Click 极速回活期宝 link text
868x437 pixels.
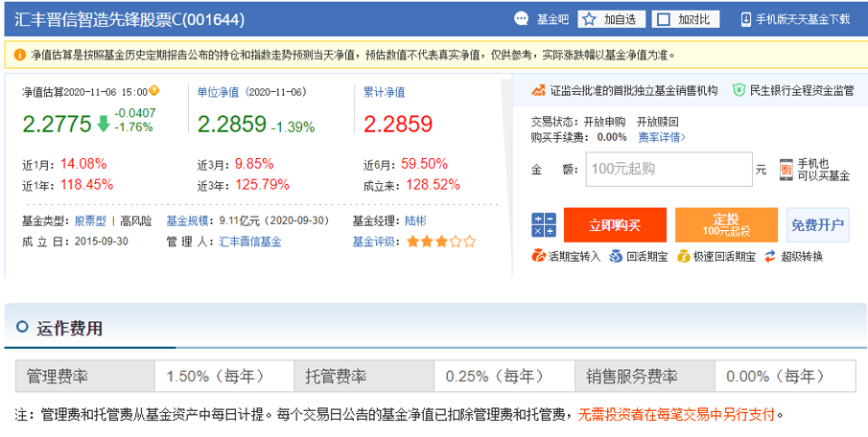[x=724, y=257]
